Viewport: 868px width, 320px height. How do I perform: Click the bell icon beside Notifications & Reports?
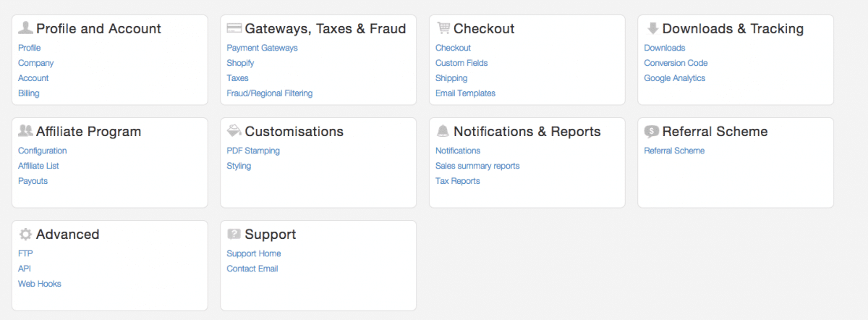coord(443,131)
